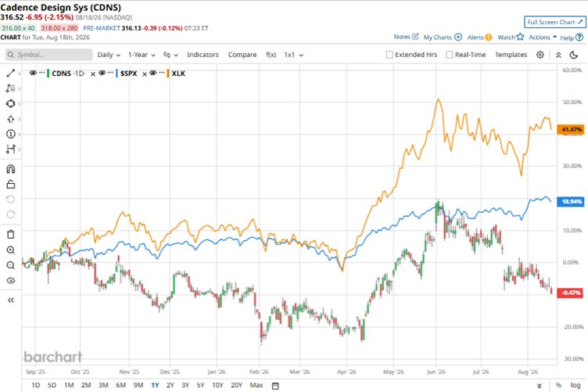Switch to dark mode moon icon
588x392 pixels.
pos(574,55)
